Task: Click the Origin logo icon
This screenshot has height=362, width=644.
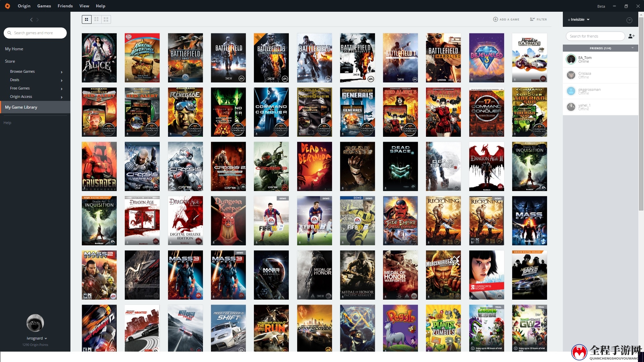Action: [7, 6]
